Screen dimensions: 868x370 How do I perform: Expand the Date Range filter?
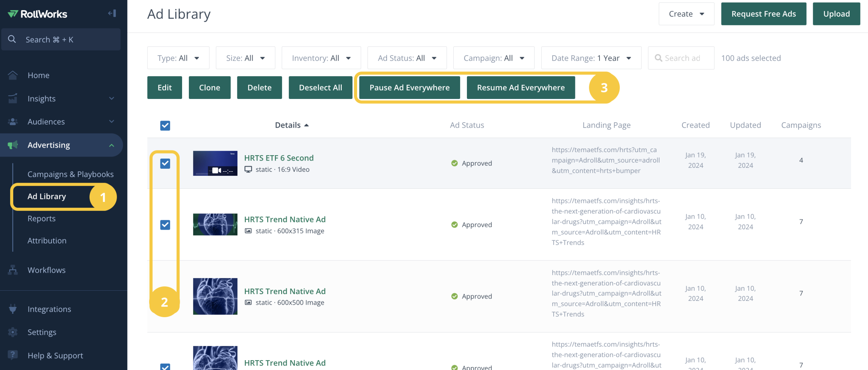[x=591, y=58]
